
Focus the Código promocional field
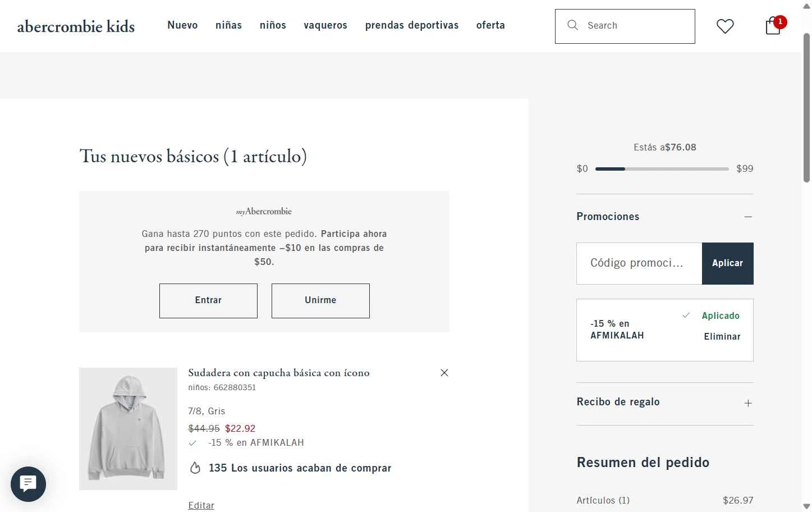(639, 263)
